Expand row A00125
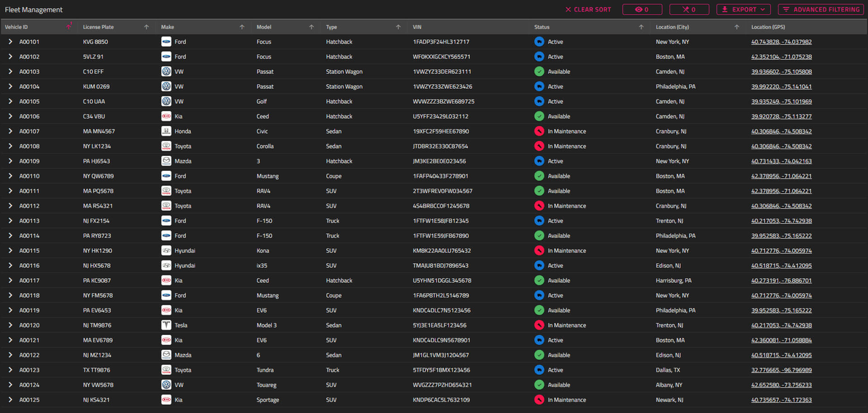The width and height of the screenshot is (868, 413). tap(10, 399)
